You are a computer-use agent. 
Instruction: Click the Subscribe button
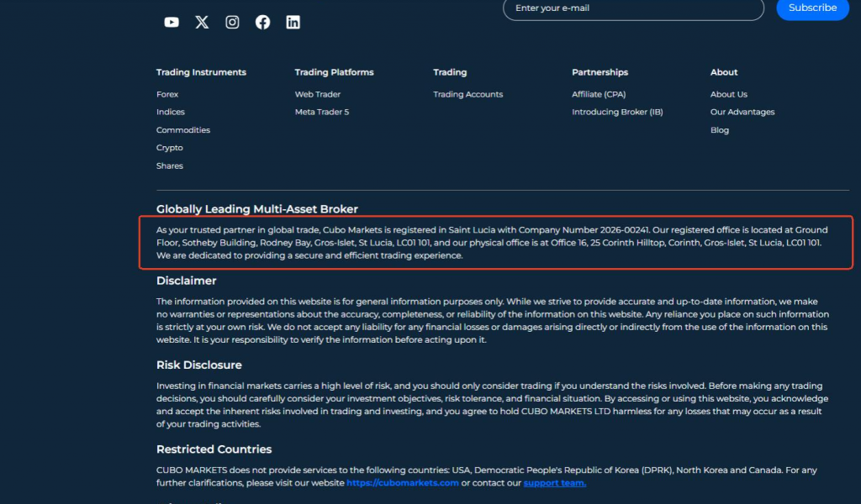tap(813, 8)
